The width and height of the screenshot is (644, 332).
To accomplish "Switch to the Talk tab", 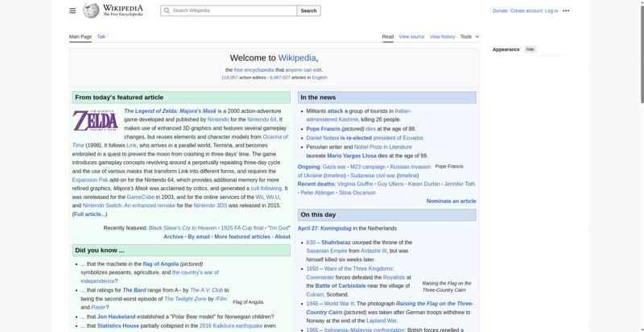I will coord(101,36).
